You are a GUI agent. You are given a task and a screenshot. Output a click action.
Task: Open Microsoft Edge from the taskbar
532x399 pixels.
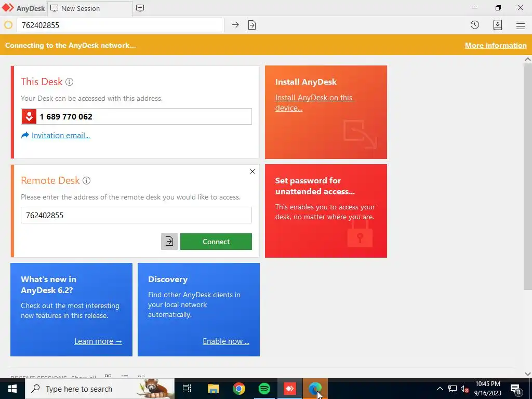pyautogui.click(x=315, y=389)
